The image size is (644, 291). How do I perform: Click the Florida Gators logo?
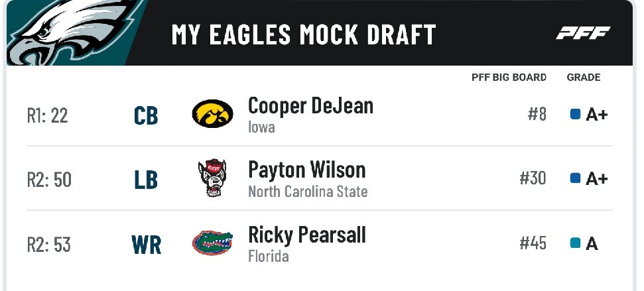[x=212, y=243]
